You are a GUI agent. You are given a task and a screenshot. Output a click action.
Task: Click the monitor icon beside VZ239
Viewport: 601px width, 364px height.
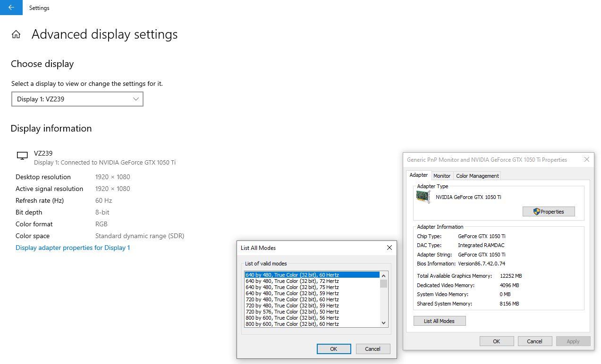22,156
